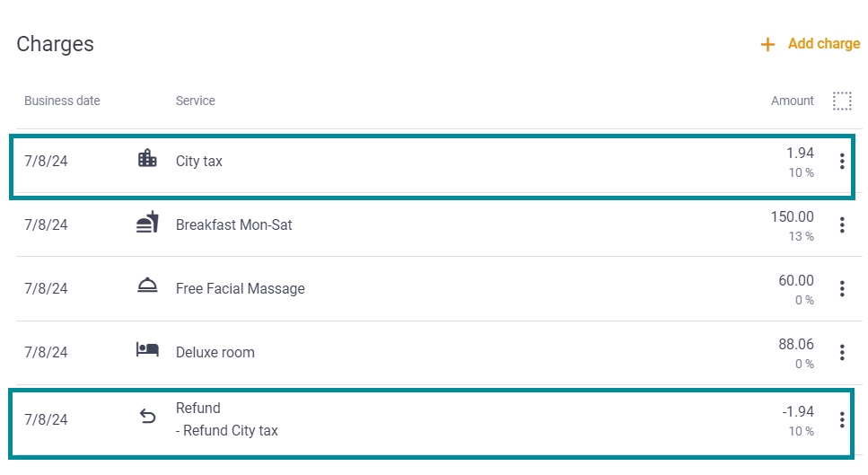868x475 pixels.
Task: Open the three-dot menu for Breakfast Mon-Sat
Action: point(842,224)
